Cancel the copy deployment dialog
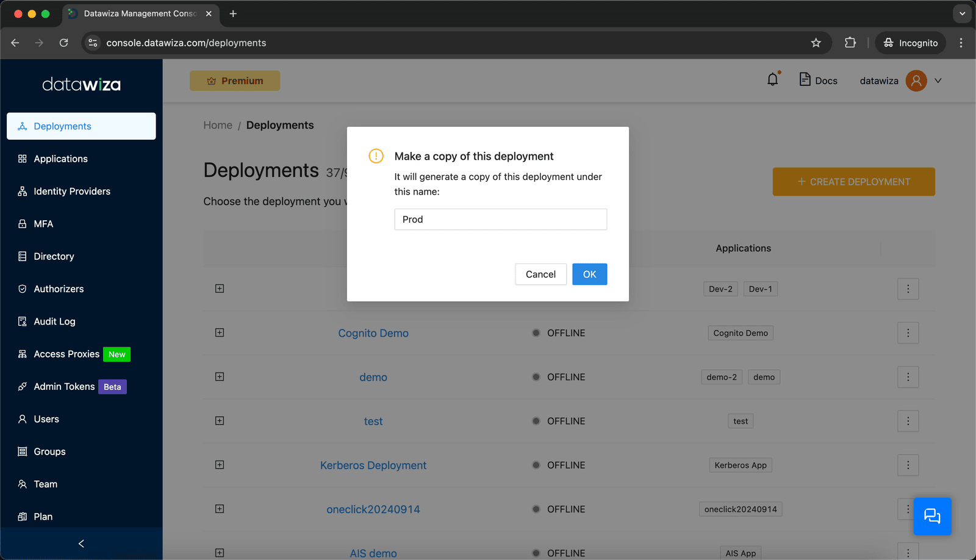976x560 pixels. [x=540, y=275]
